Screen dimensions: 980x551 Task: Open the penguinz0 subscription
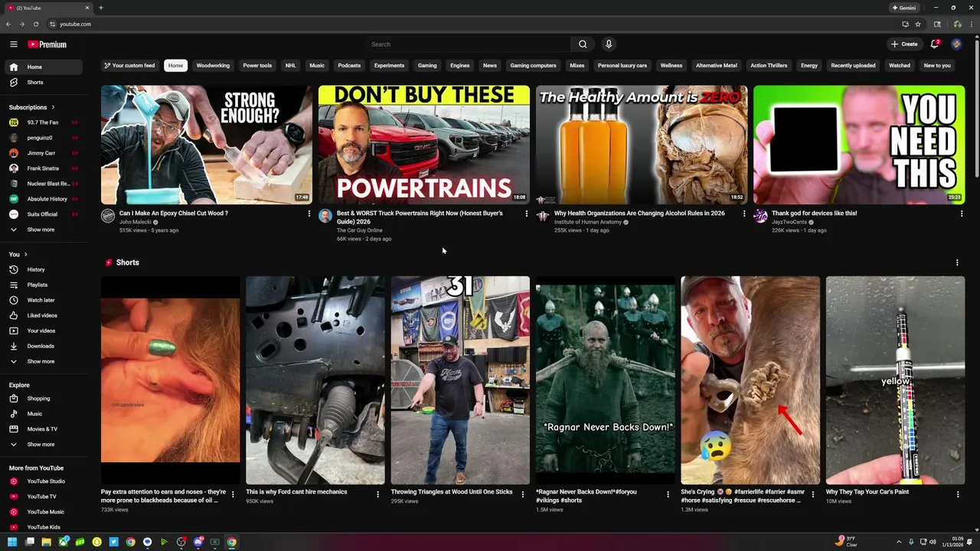pyautogui.click(x=42, y=138)
